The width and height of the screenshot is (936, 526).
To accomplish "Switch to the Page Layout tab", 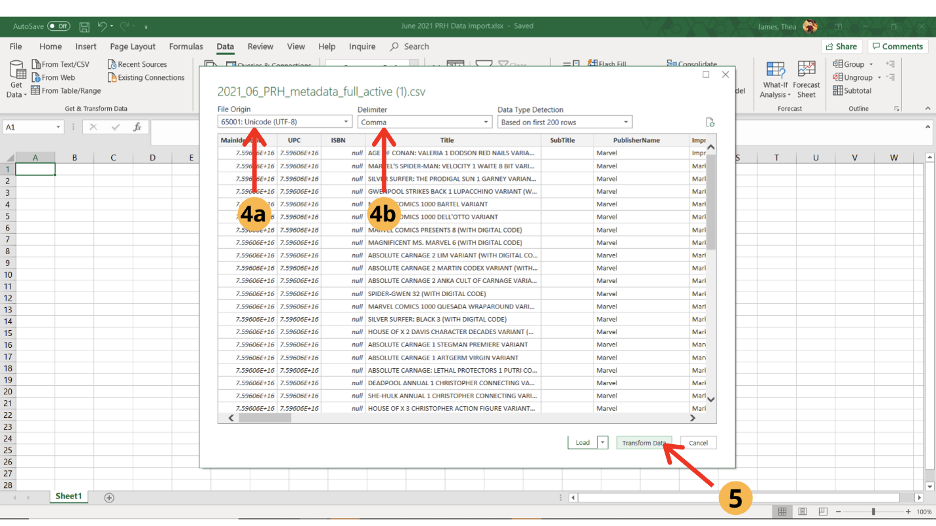I will [133, 47].
